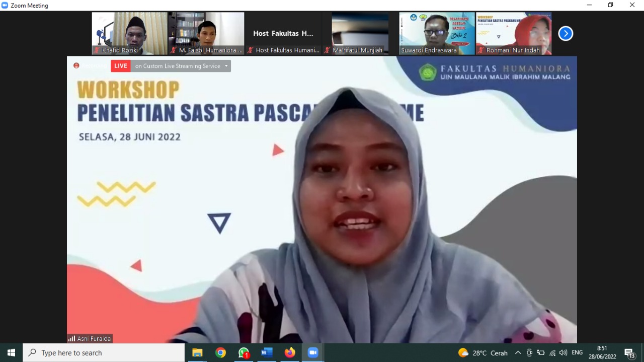Click the next participants arrow button
This screenshot has width=644, height=362.
(x=566, y=34)
